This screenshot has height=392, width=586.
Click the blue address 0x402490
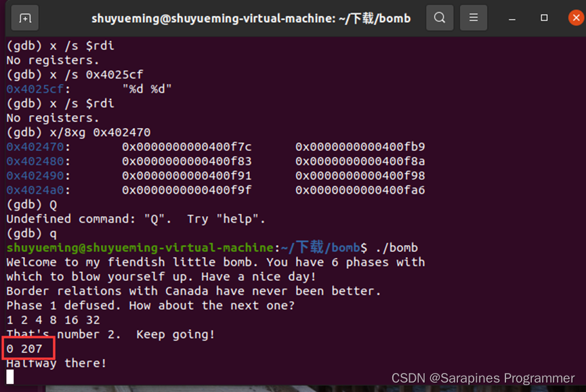[35, 175]
